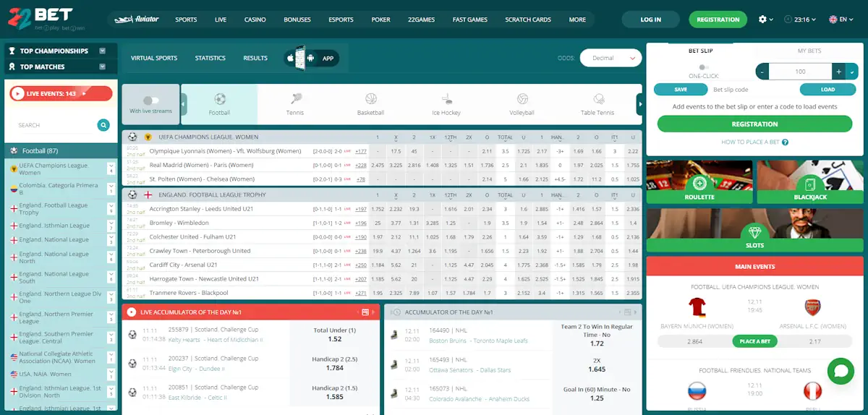Click the stake amount field showing 100
868x415 pixels.
tap(800, 72)
